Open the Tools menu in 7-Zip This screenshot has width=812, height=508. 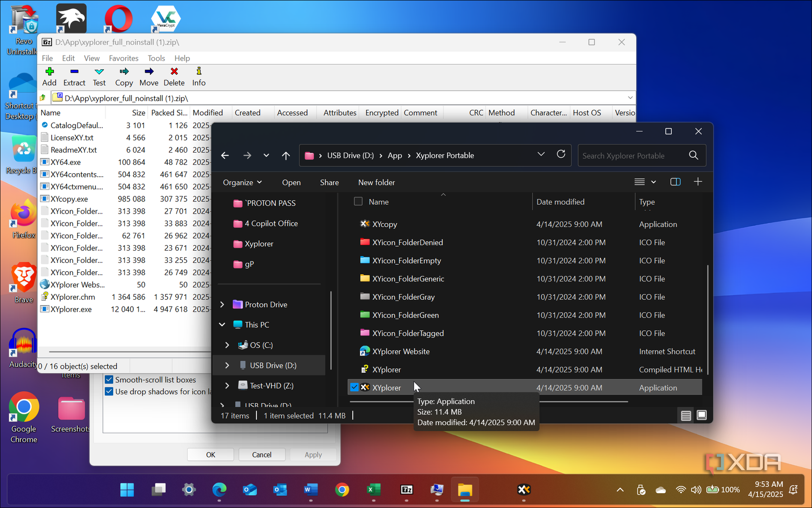pos(156,58)
